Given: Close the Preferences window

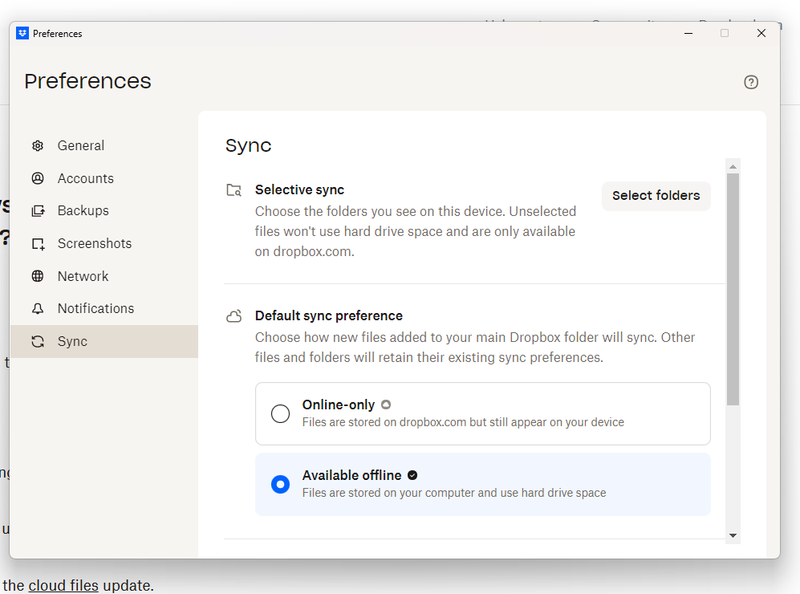Looking at the screenshot, I should click(x=761, y=33).
